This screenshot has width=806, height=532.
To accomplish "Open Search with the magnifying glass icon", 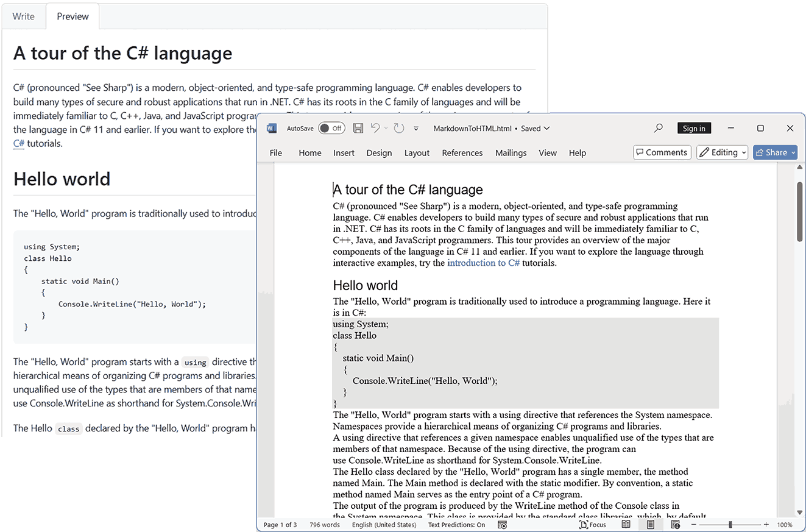I will [658, 128].
